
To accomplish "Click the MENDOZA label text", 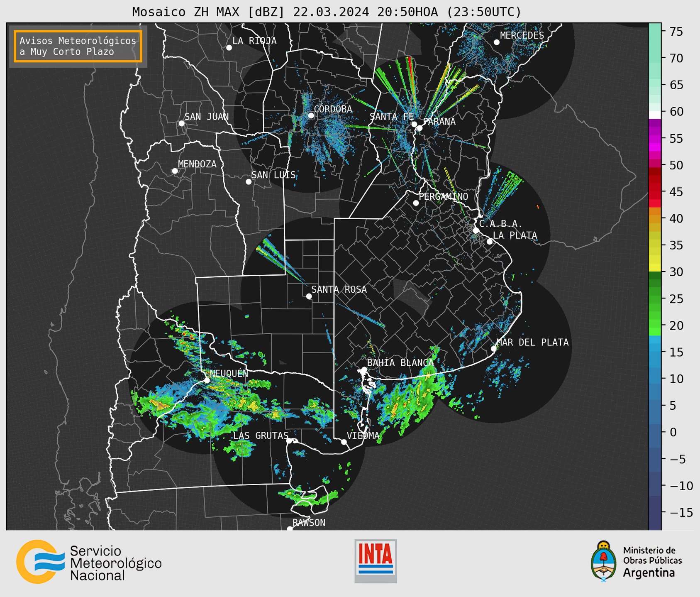I will [197, 164].
